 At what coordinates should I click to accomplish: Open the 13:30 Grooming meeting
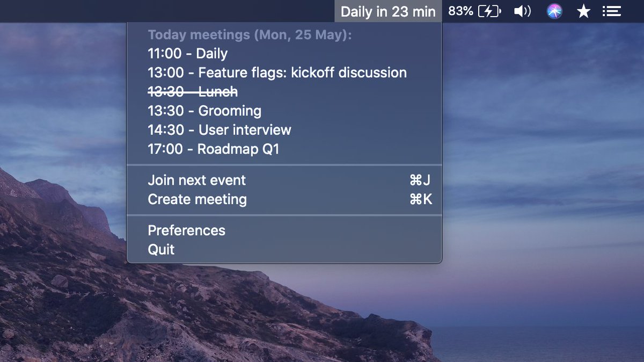click(x=284, y=111)
